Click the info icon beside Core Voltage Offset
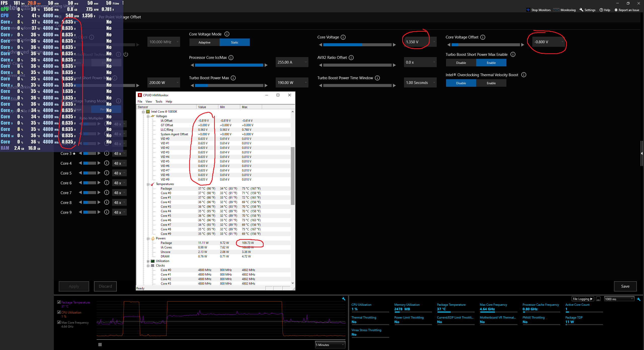 [x=482, y=37]
